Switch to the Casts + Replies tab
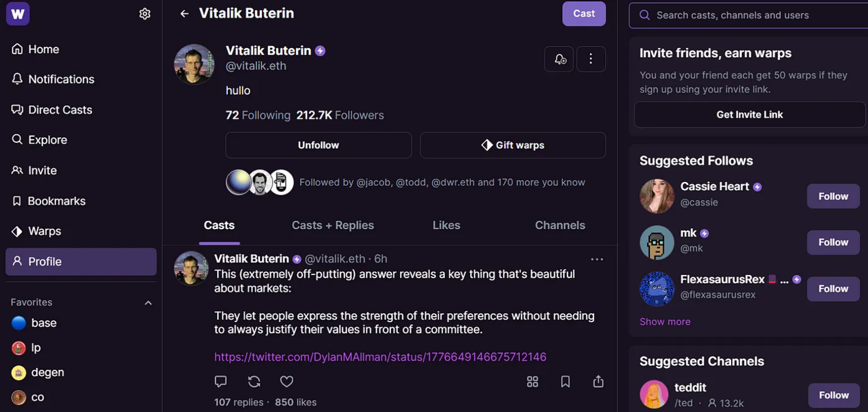The image size is (868, 412). coord(333,225)
